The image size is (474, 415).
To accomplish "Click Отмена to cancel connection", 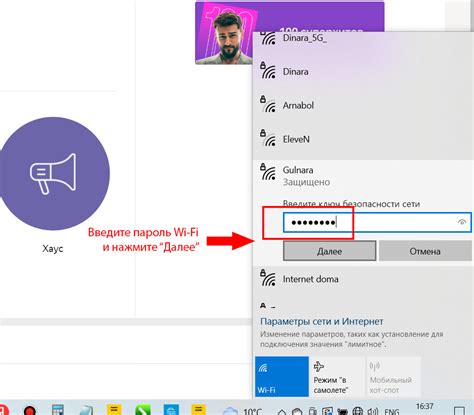I will click(425, 251).
